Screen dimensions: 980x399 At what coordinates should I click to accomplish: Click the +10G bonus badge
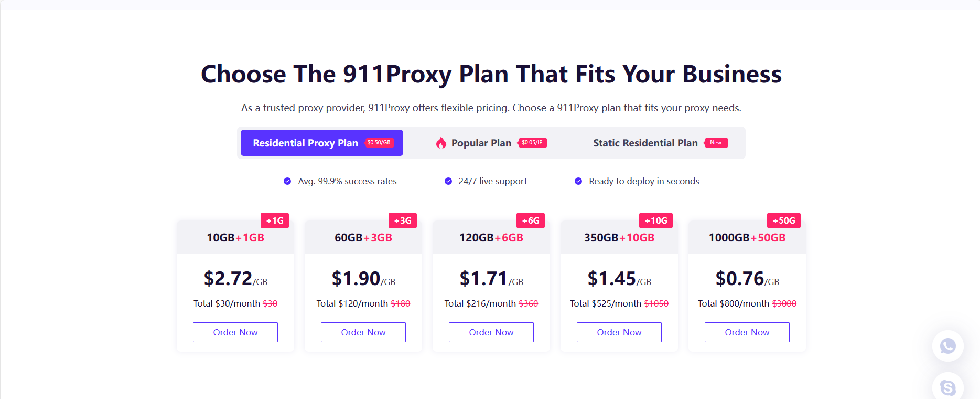[x=656, y=220]
